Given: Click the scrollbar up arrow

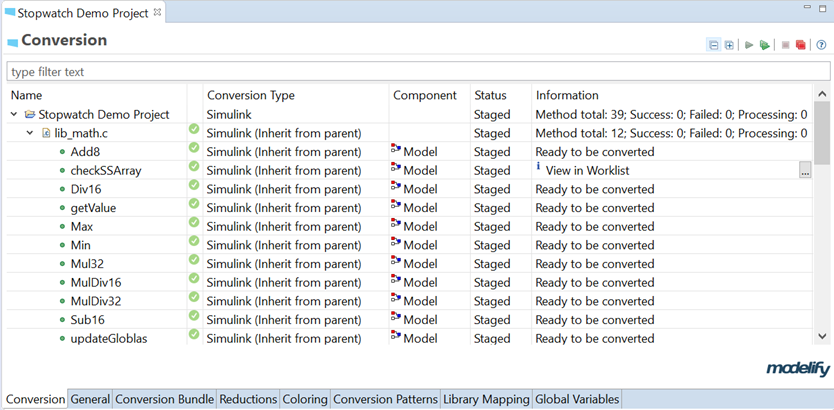Looking at the screenshot, I should [822, 94].
